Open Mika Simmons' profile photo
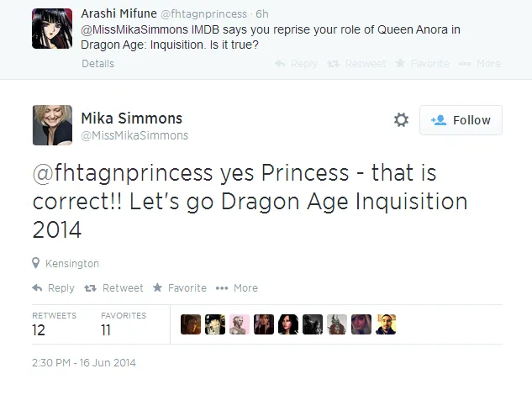This screenshot has width=532, height=395. (51, 124)
